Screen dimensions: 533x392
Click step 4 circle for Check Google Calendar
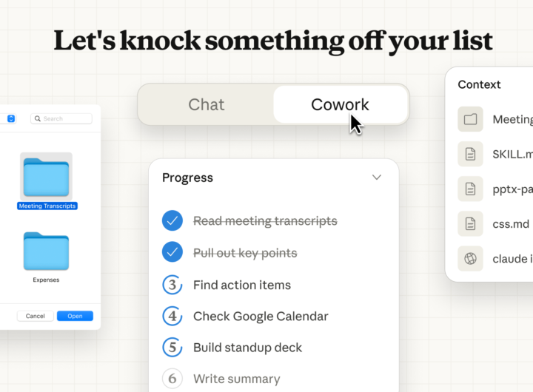(x=172, y=316)
